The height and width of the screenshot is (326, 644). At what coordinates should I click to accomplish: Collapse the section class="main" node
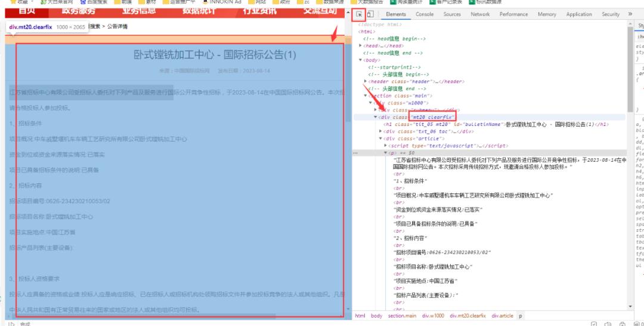click(365, 96)
